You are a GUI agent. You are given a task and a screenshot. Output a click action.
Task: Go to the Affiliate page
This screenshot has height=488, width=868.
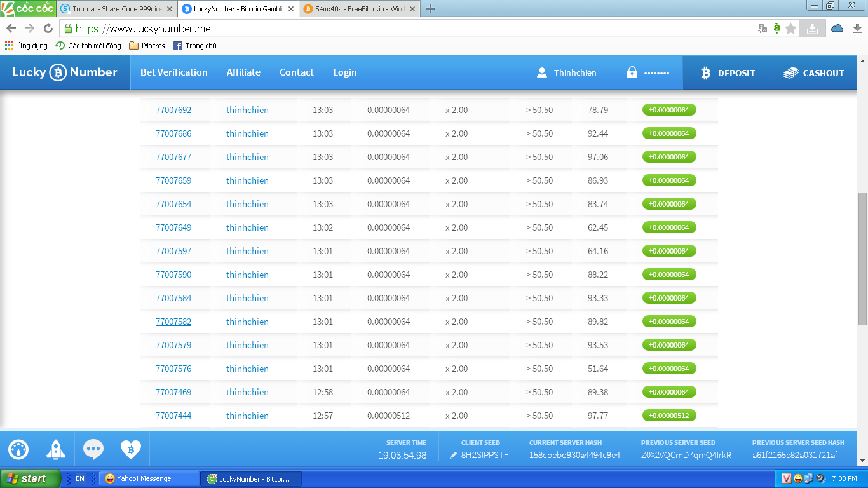pos(243,72)
